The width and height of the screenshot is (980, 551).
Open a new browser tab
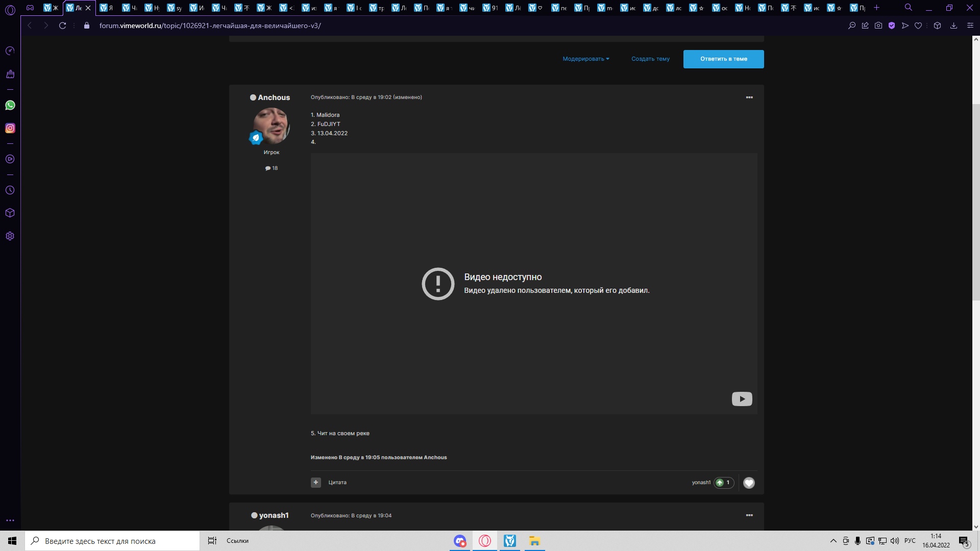tap(877, 8)
